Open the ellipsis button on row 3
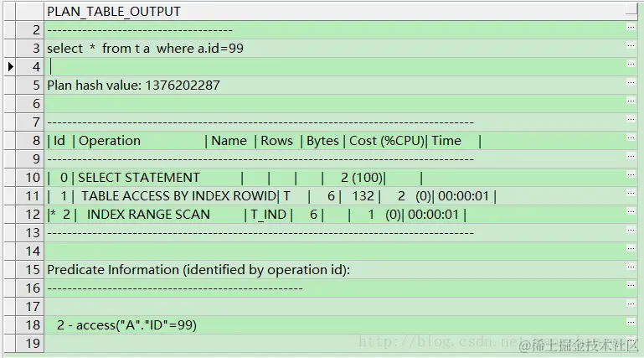This screenshot has height=358, width=644. click(x=631, y=45)
